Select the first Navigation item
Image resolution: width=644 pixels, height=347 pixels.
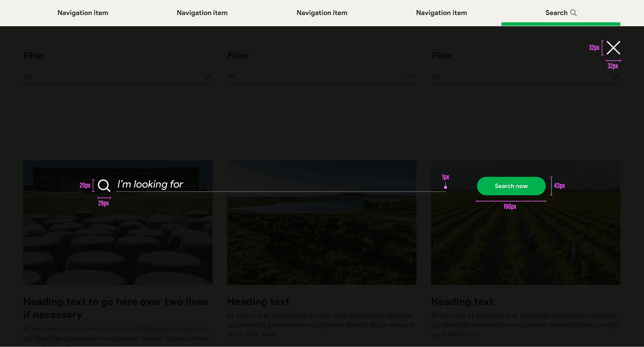[x=83, y=13]
